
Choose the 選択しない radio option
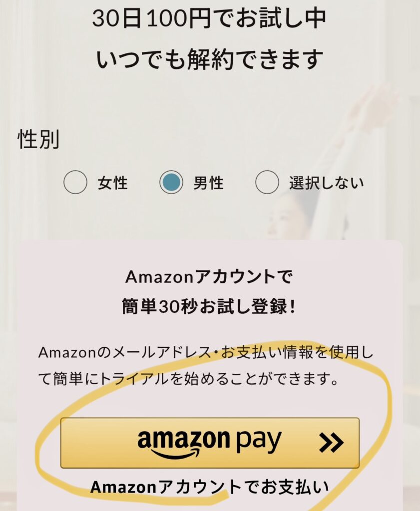[x=267, y=182]
